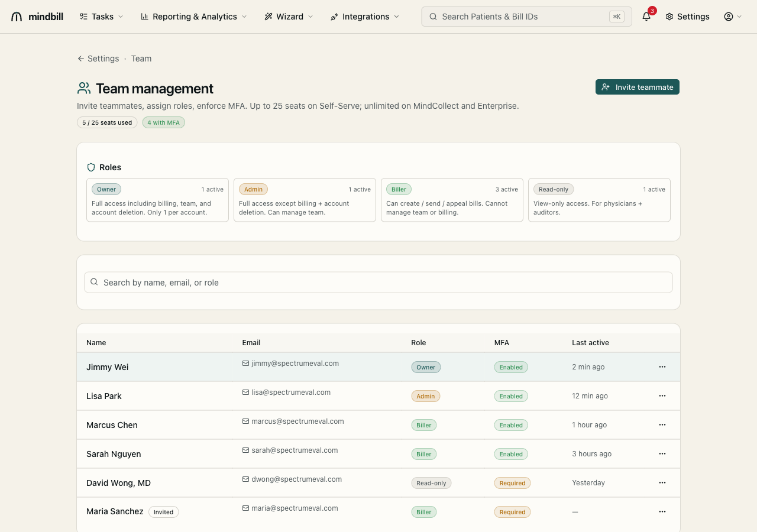Image resolution: width=757 pixels, height=532 pixels.
Task: Click the Name column header
Action: click(x=96, y=342)
